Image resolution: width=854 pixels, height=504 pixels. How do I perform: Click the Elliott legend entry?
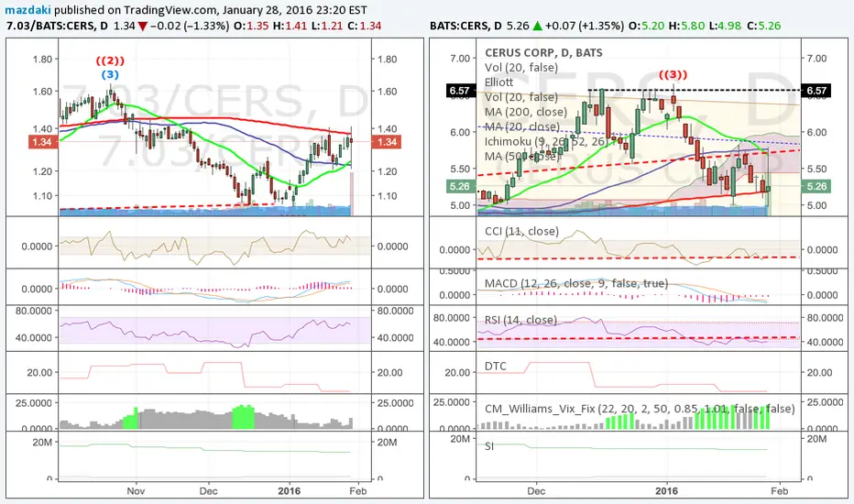tap(498, 82)
